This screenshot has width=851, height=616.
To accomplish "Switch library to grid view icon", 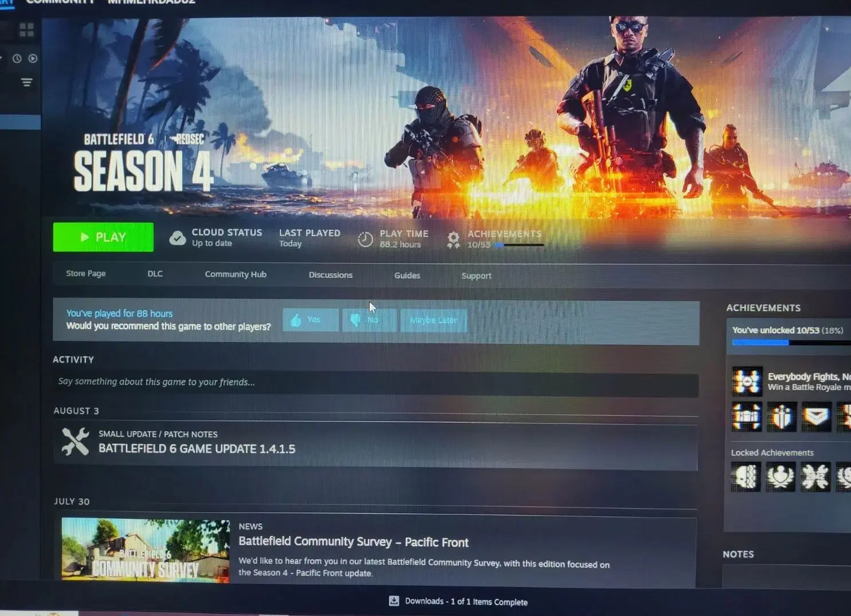I will (x=26, y=30).
